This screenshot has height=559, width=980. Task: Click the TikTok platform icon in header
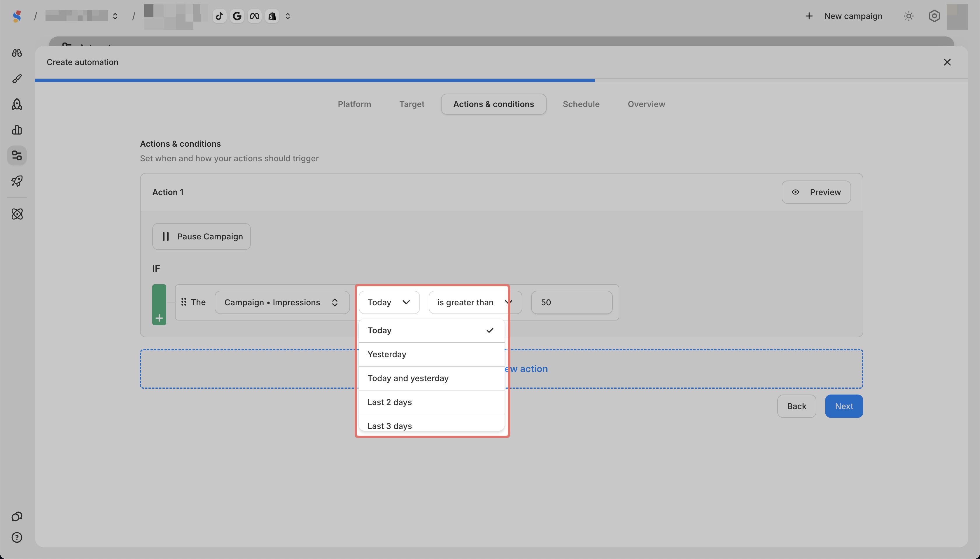[219, 16]
